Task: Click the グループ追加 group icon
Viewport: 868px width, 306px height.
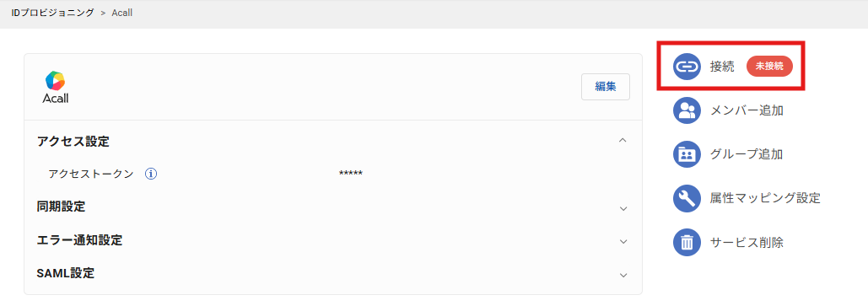Action: (x=687, y=153)
